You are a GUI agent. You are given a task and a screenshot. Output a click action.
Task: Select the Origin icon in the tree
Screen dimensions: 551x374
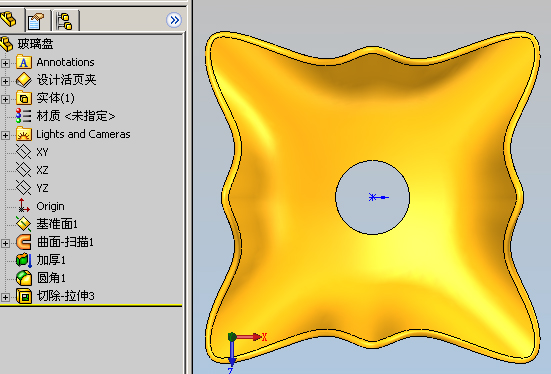click(x=24, y=206)
